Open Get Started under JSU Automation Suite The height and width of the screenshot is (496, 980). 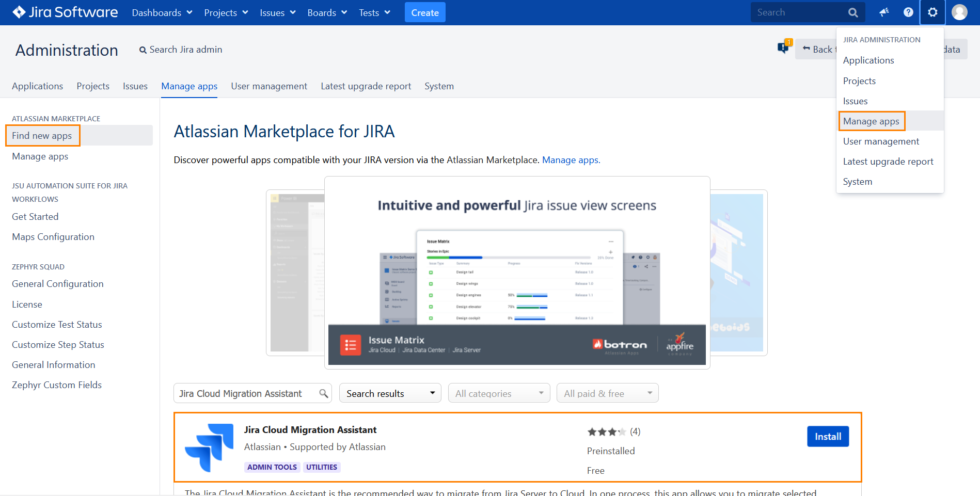(35, 217)
